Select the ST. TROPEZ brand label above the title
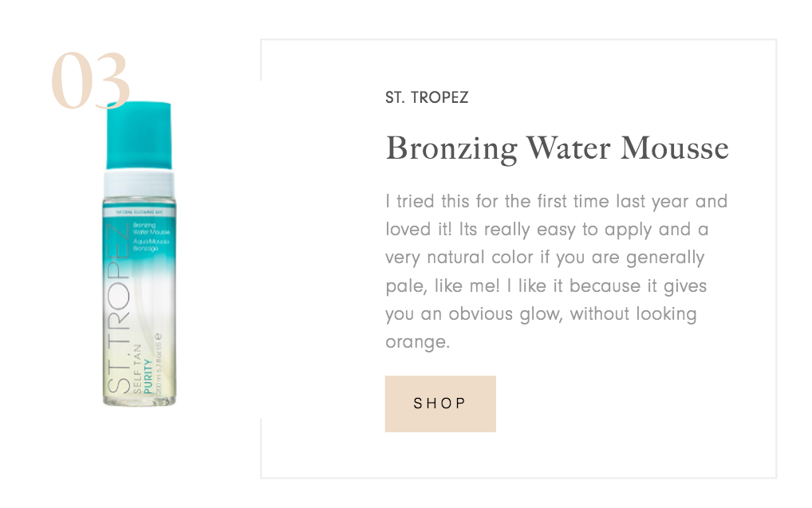The width and height of the screenshot is (812, 508). (427, 98)
